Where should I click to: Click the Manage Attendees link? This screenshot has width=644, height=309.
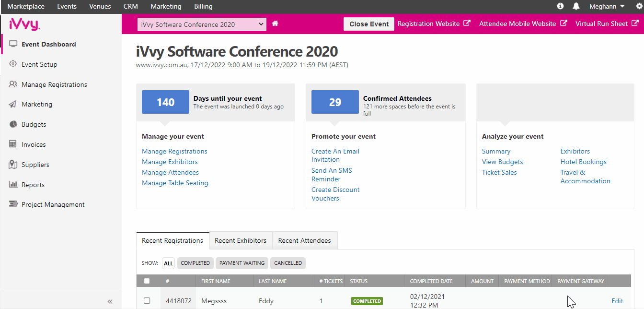tap(170, 172)
